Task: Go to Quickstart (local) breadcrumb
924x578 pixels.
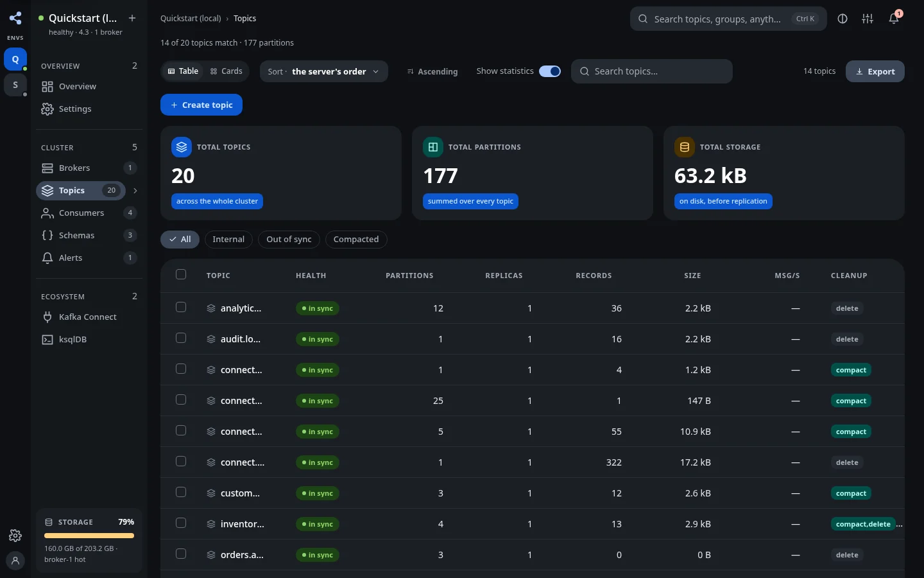Action: click(x=191, y=19)
